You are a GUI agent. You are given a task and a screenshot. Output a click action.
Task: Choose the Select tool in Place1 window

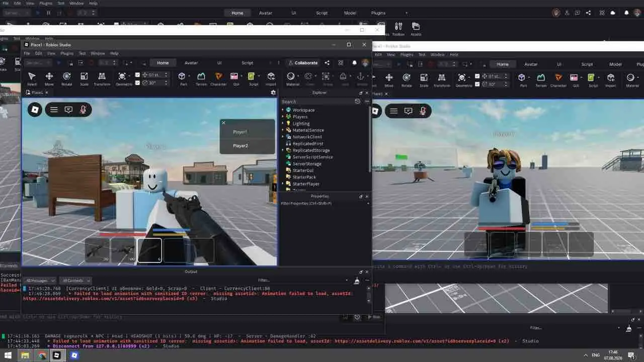(x=32, y=78)
